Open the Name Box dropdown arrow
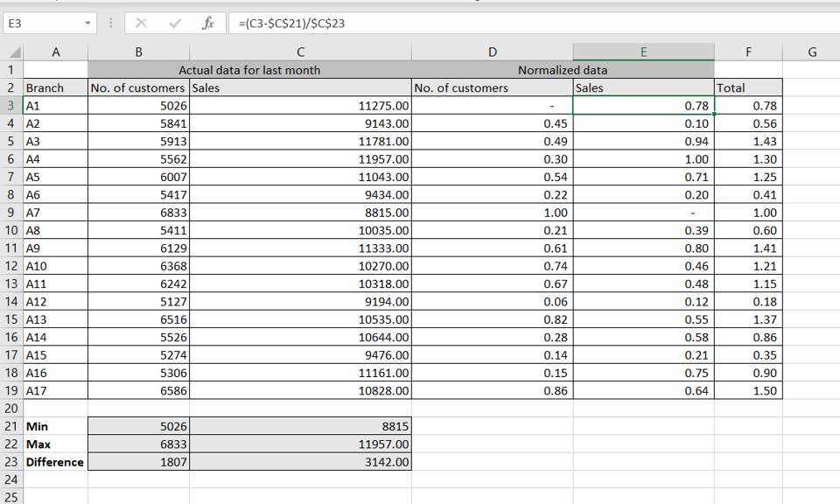The image size is (840, 504). 88,24
